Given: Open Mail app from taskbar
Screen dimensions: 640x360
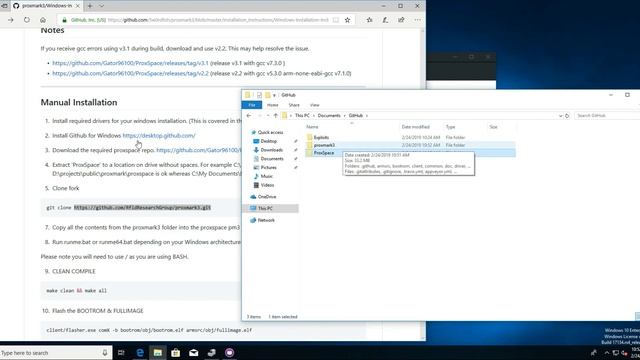Looking at the screenshot, I should point(193,353).
